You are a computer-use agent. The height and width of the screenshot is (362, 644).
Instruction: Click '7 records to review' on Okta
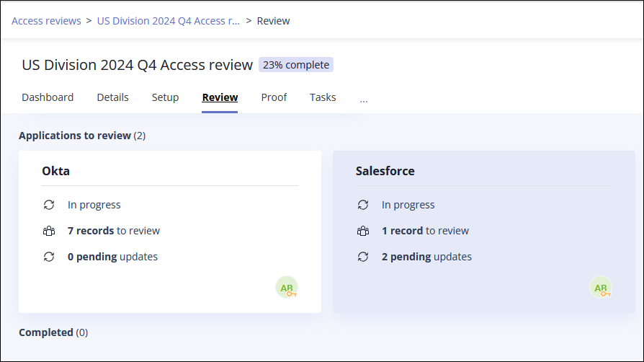coord(114,231)
